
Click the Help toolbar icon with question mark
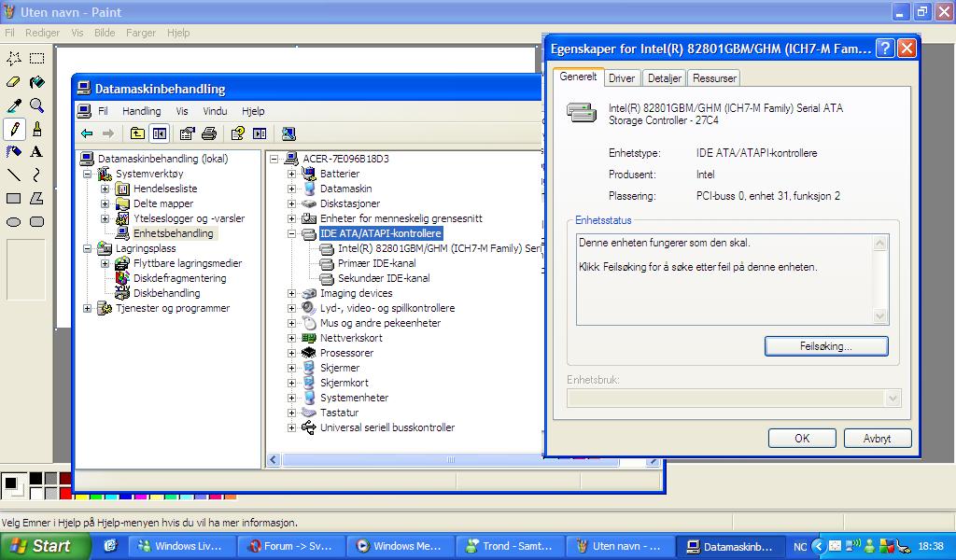(x=238, y=133)
